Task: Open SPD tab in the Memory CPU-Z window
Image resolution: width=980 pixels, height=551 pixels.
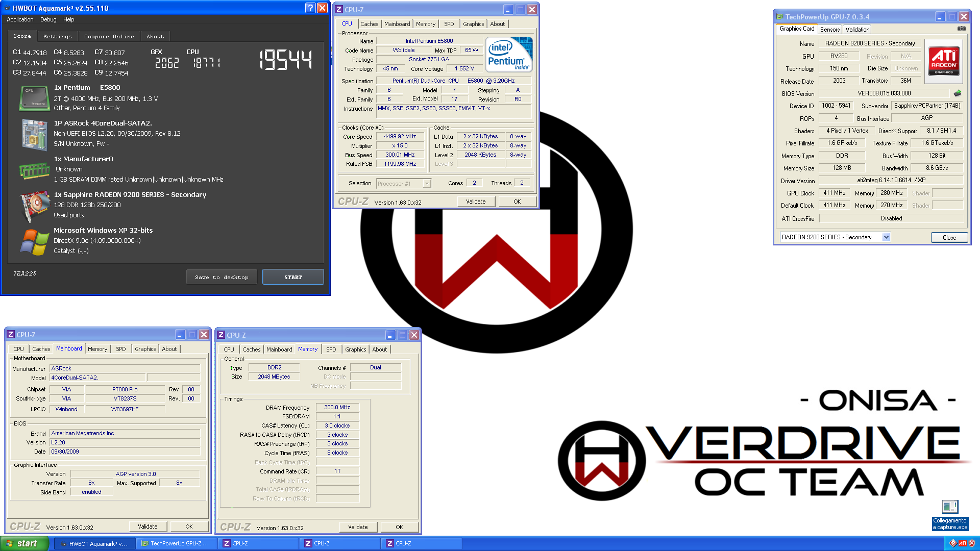Action: click(331, 349)
